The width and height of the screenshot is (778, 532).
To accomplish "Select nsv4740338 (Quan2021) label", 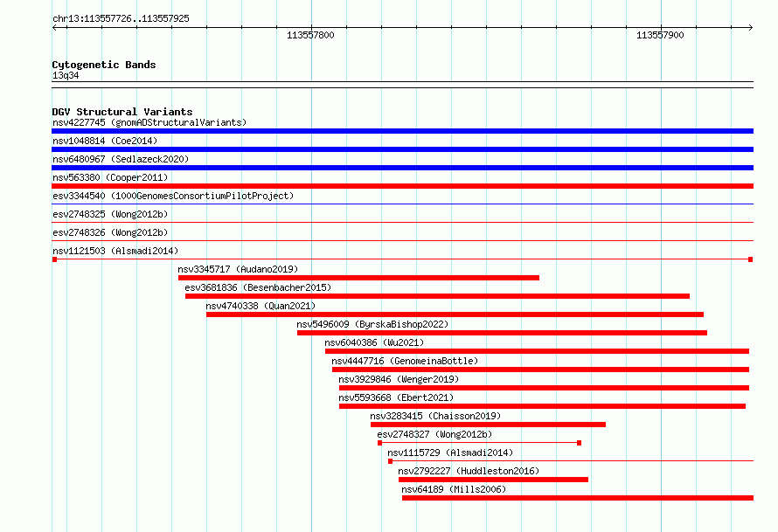I will click(260, 306).
